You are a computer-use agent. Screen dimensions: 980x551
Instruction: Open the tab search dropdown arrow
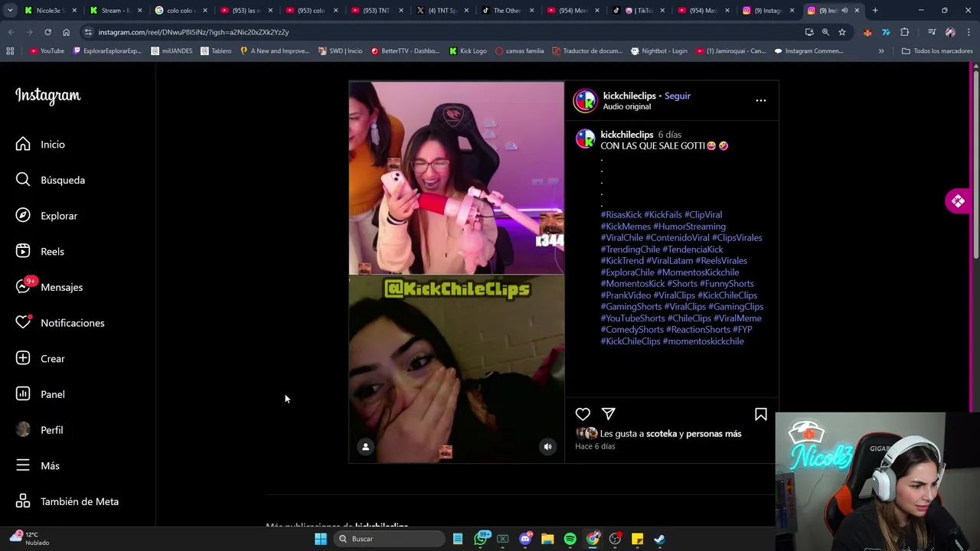coord(9,11)
